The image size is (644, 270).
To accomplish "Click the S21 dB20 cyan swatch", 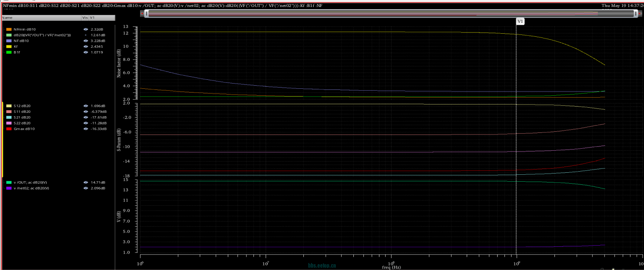I will pos(9,117).
